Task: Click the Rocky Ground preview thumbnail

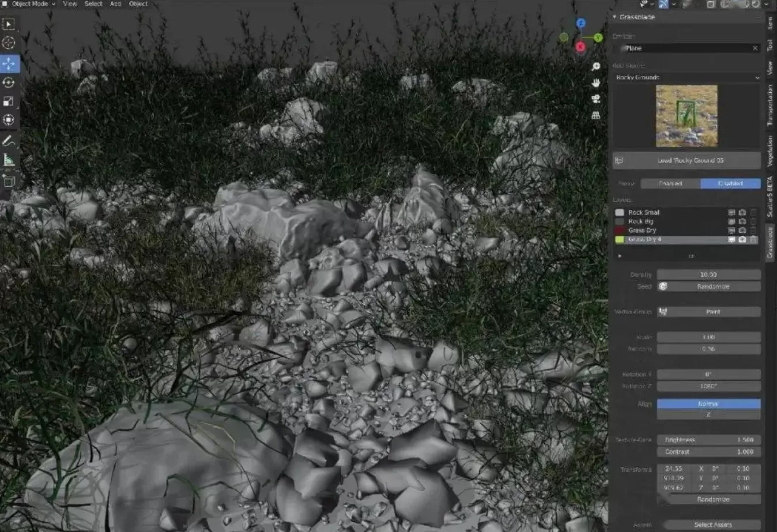Action: tap(687, 116)
